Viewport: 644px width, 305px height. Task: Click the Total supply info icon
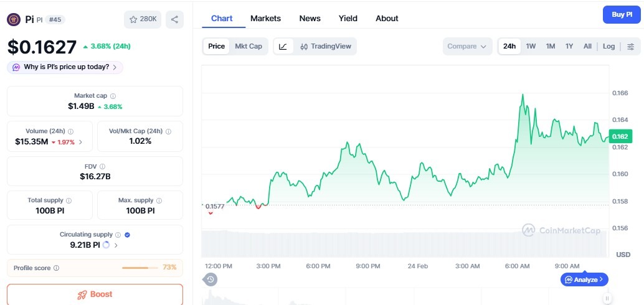tap(69, 200)
